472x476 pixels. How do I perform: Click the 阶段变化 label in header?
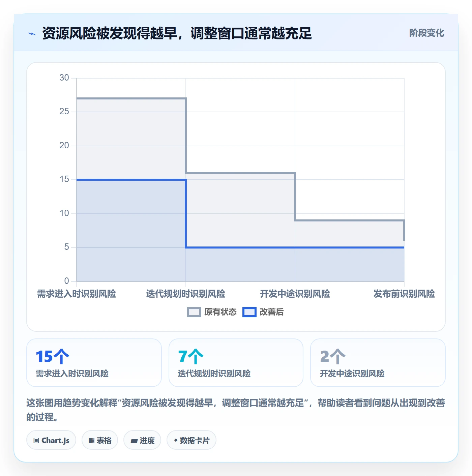426,33
